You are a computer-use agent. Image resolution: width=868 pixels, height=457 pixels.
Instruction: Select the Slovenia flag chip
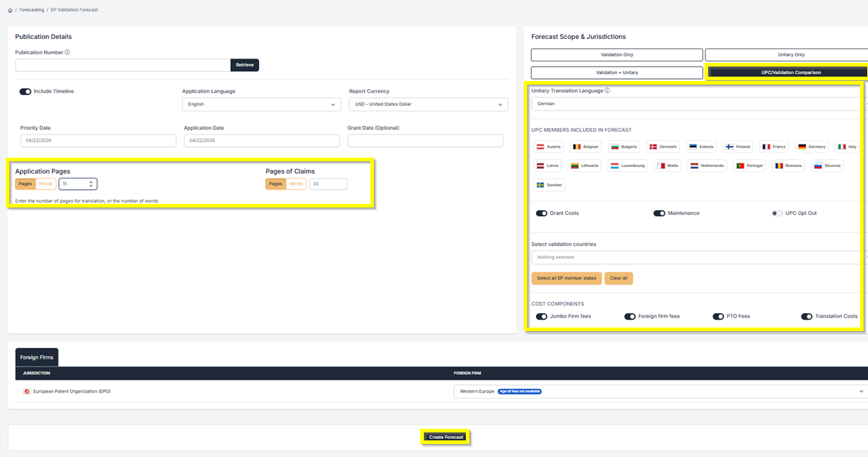click(827, 166)
